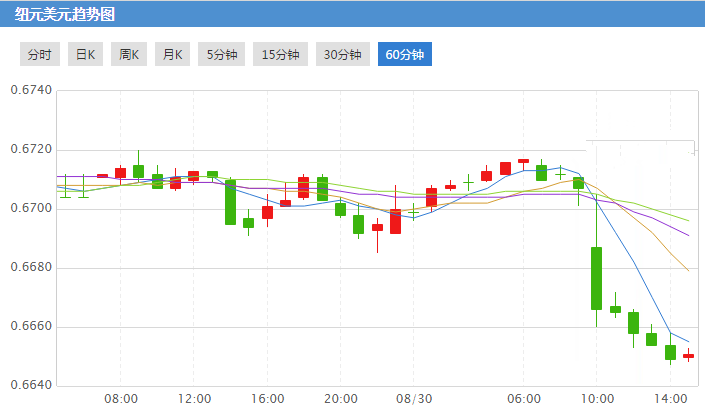This screenshot has width=705, height=416.
Task: Click the 纽元美元趋势图 chart title
Action: tap(65, 14)
